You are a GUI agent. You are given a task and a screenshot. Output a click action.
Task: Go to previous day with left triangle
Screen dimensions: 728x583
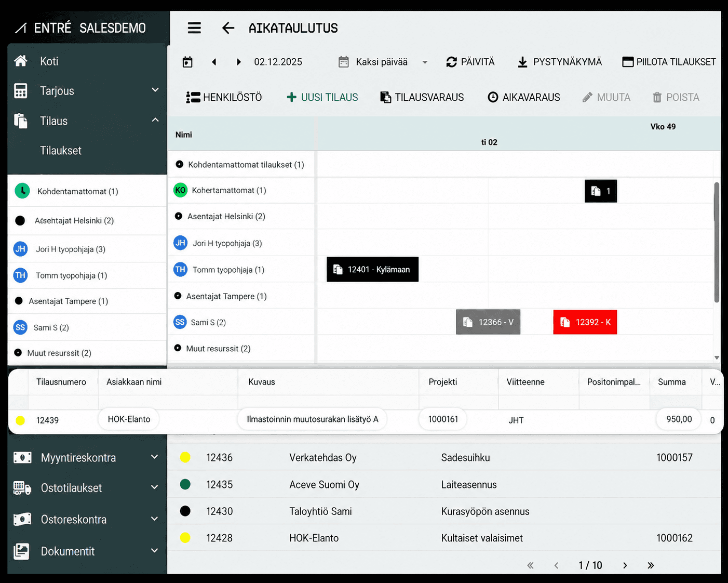click(x=214, y=62)
